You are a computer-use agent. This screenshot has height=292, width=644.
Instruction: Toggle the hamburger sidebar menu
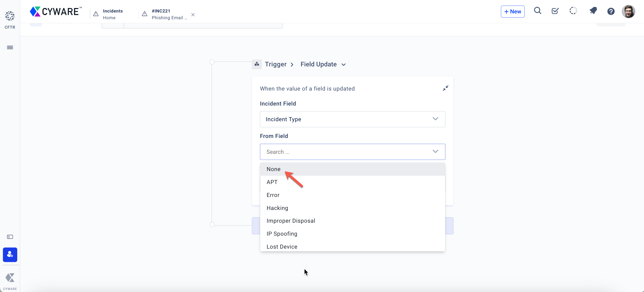tap(10, 47)
